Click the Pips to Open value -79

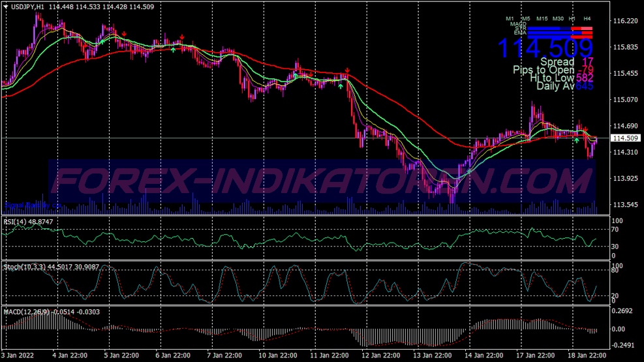tap(585, 70)
